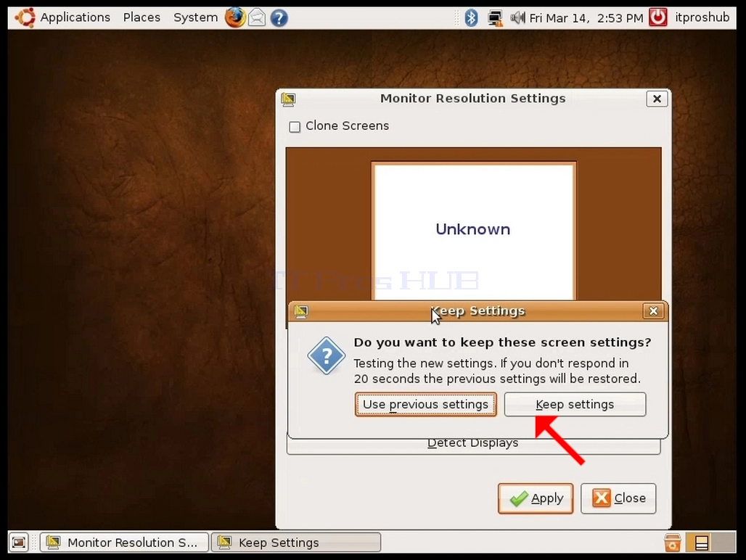Select the second workspace switcher box
Viewport: 746px width, 560px height.
point(724,543)
